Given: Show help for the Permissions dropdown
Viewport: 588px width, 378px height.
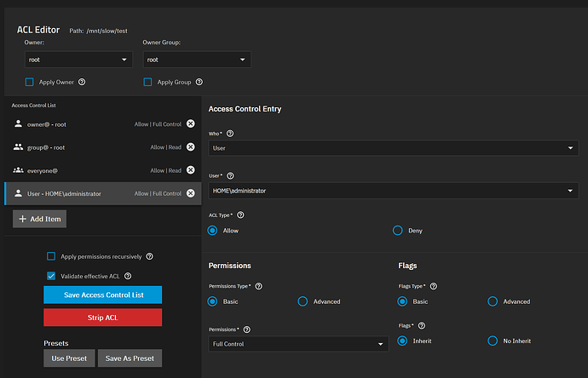Looking at the screenshot, I should click(247, 329).
